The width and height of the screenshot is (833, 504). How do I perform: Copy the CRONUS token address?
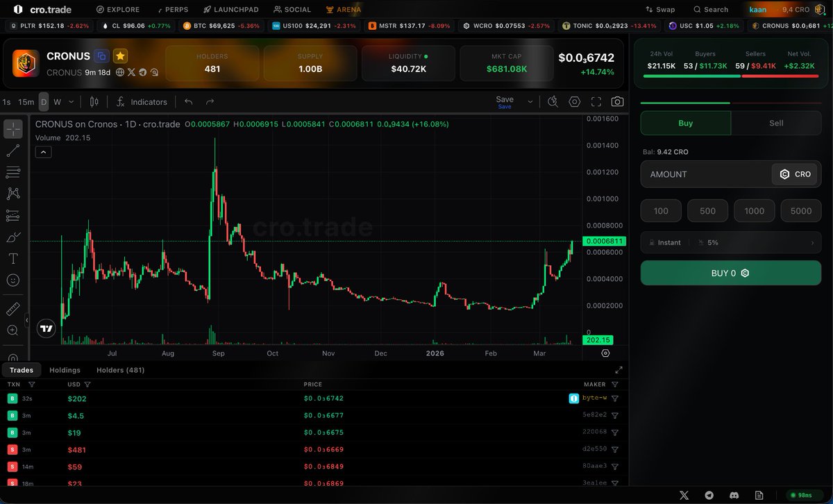[x=101, y=56]
